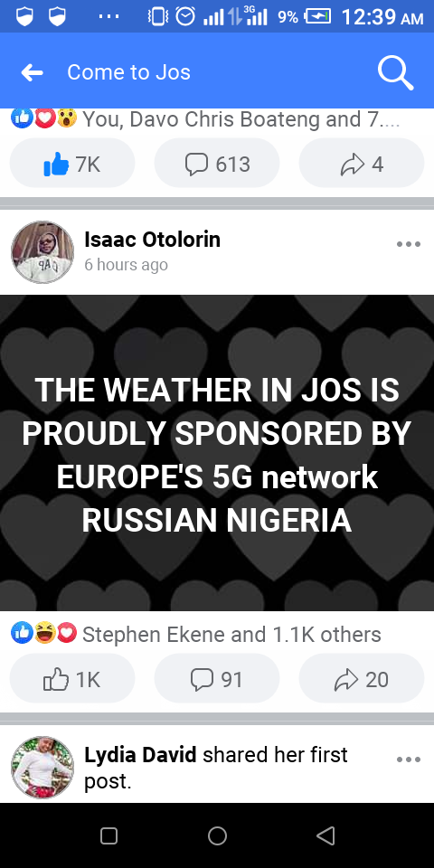Open search in Come to Jos group
434x868 pixels.
click(x=395, y=72)
